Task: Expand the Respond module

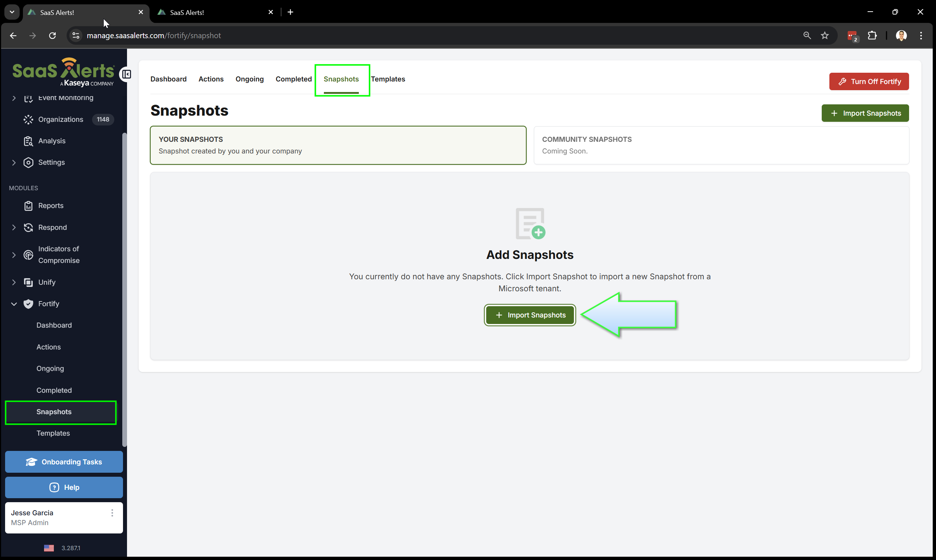Action: [14, 228]
